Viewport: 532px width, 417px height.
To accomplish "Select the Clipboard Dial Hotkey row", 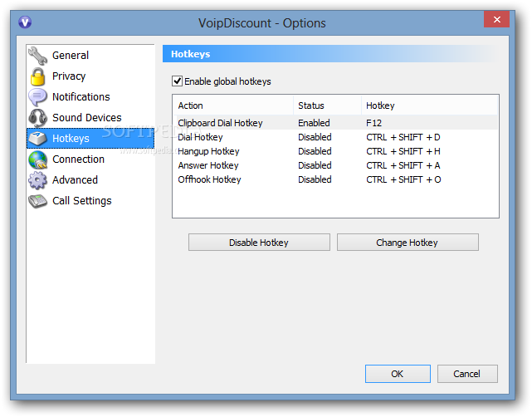I will (335, 123).
